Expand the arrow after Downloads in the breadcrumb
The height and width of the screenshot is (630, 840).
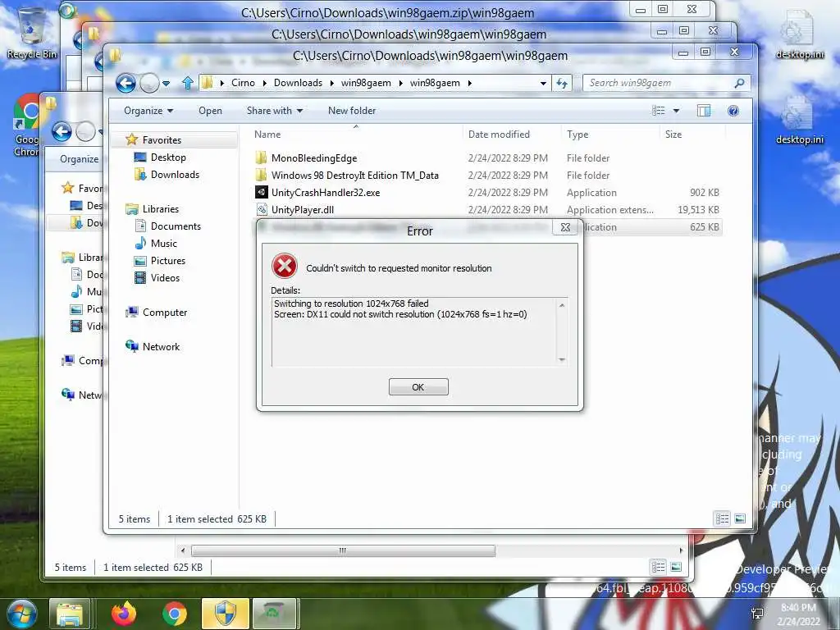pyautogui.click(x=332, y=83)
